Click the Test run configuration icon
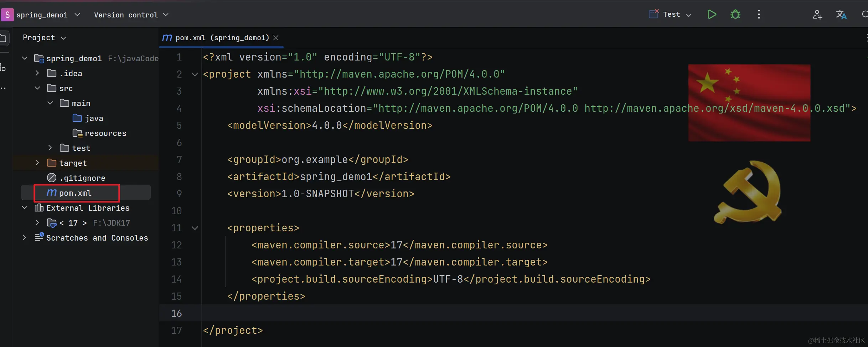Viewport: 868px width, 347px height. pos(654,14)
